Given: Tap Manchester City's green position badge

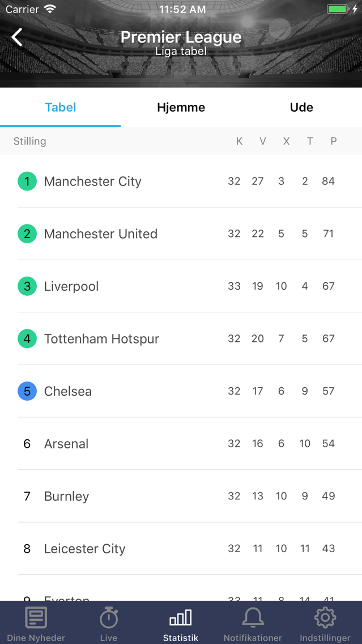Looking at the screenshot, I should point(27,181).
